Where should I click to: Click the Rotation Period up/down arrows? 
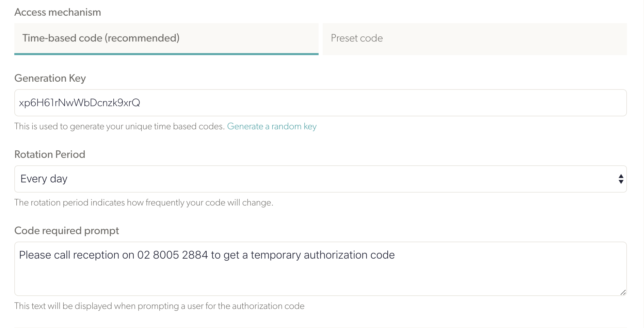(621, 179)
